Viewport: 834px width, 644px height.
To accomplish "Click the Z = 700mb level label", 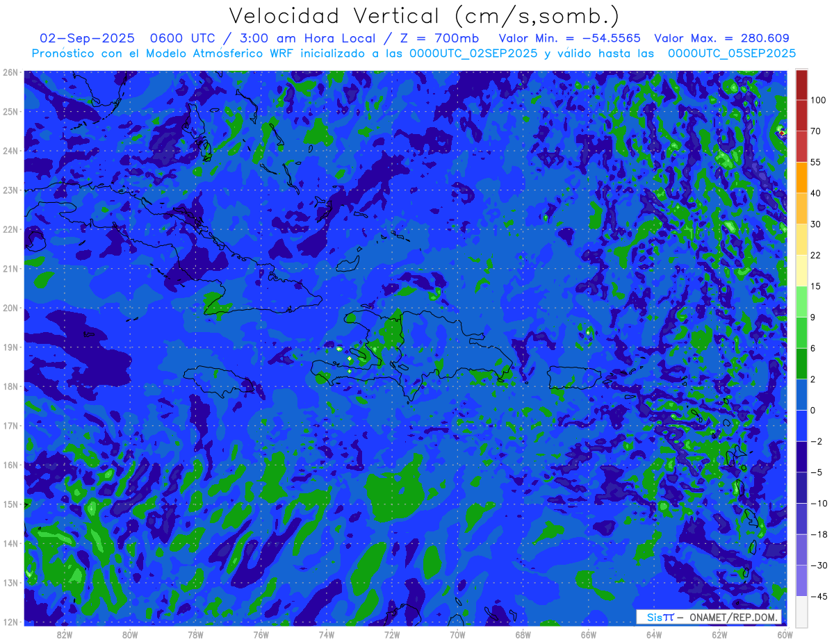I will [x=439, y=38].
